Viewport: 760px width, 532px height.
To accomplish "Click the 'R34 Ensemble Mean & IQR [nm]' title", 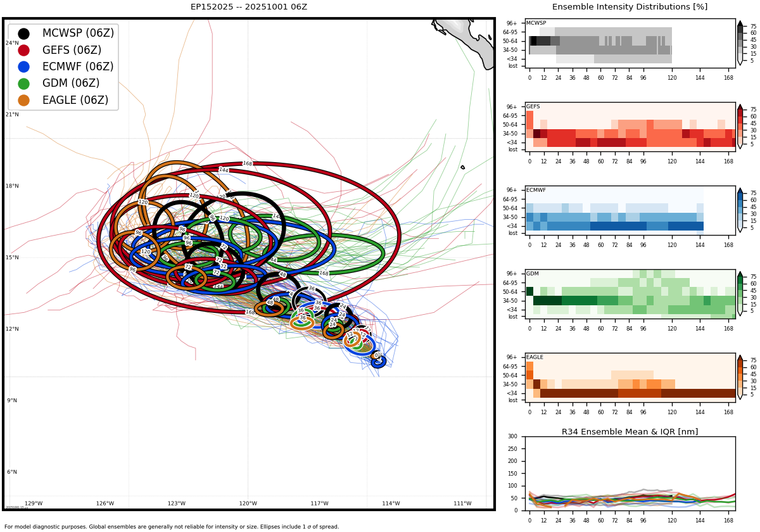I will [630, 432].
